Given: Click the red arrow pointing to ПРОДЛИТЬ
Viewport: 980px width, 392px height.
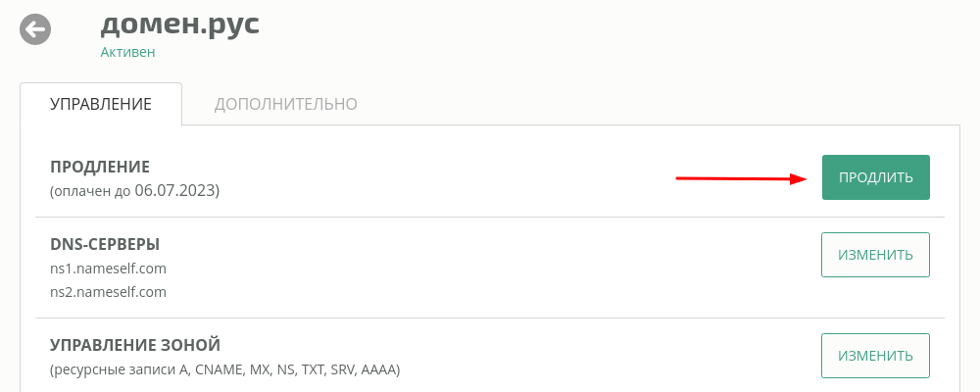Looking at the screenshot, I should point(743,178).
